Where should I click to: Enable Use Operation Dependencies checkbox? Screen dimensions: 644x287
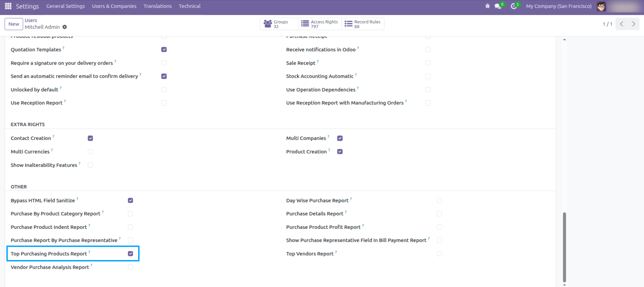point(428,90)
